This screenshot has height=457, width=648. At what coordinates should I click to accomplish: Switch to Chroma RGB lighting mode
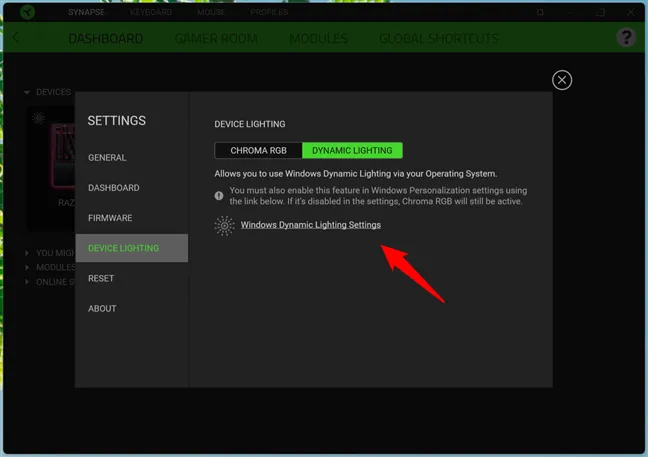(258, 150)
